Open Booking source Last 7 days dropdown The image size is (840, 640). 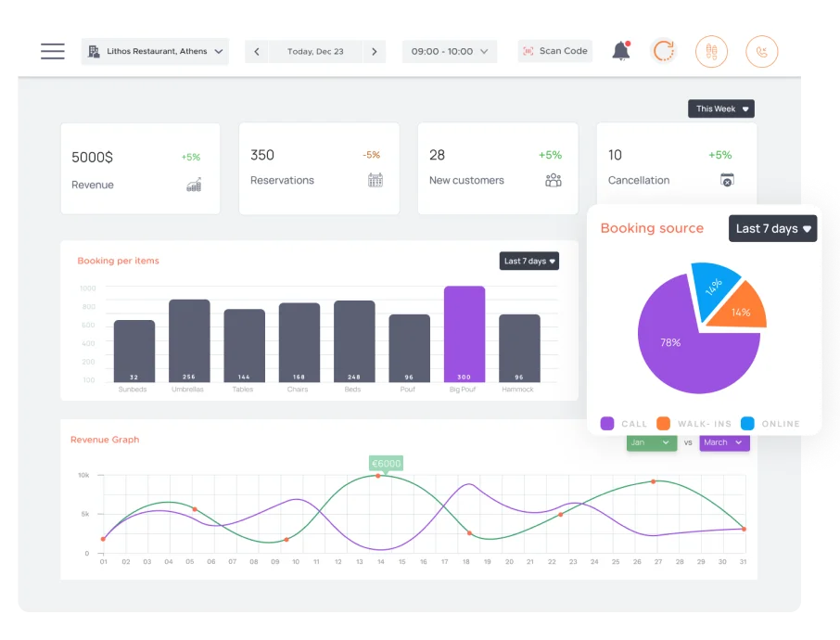[772, 228]
